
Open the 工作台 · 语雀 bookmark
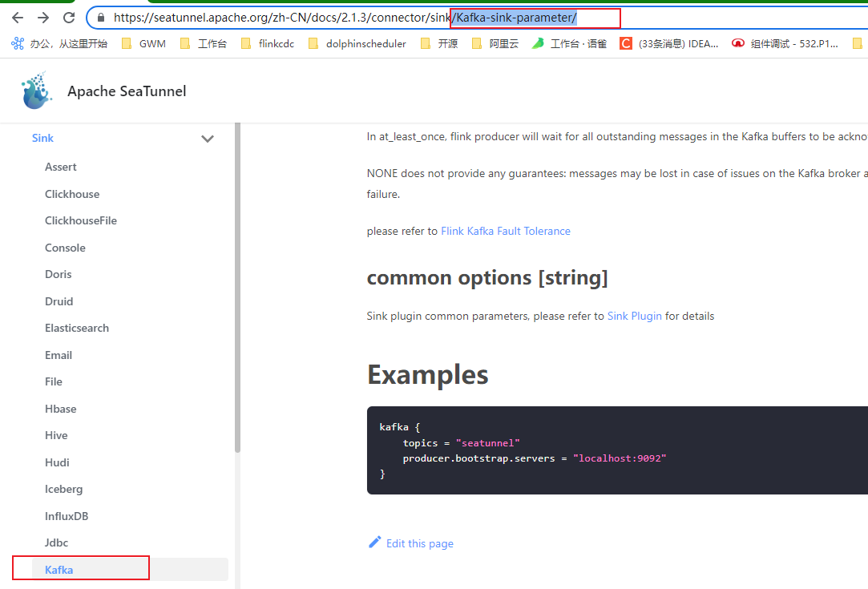coord(570,44)
